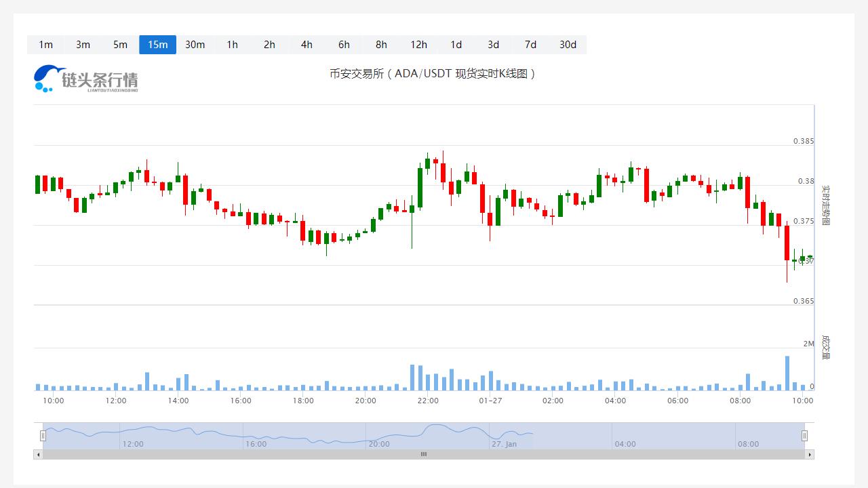Click the 16:00 time axis label
This screenshot has width=868, height=488.
(x=241, y=401)
